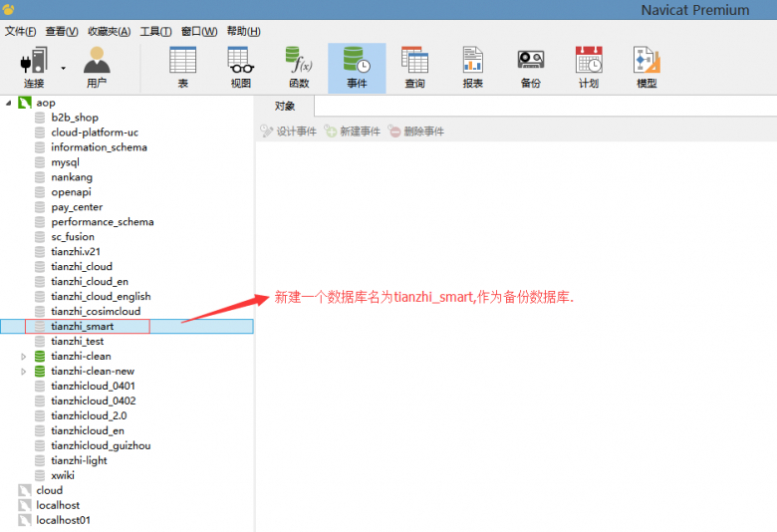Click the Navicat logo in title bar
Image resolution: width=777 pixels, height=532 pixels.
pos(8,9)
